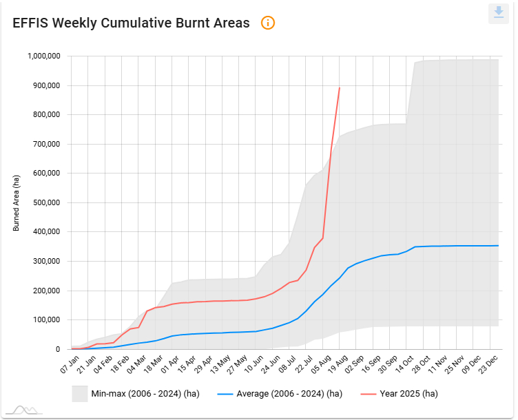Toggle the Average (2006 - 2024) series label

pyautogui.click(x=287, y=394)
